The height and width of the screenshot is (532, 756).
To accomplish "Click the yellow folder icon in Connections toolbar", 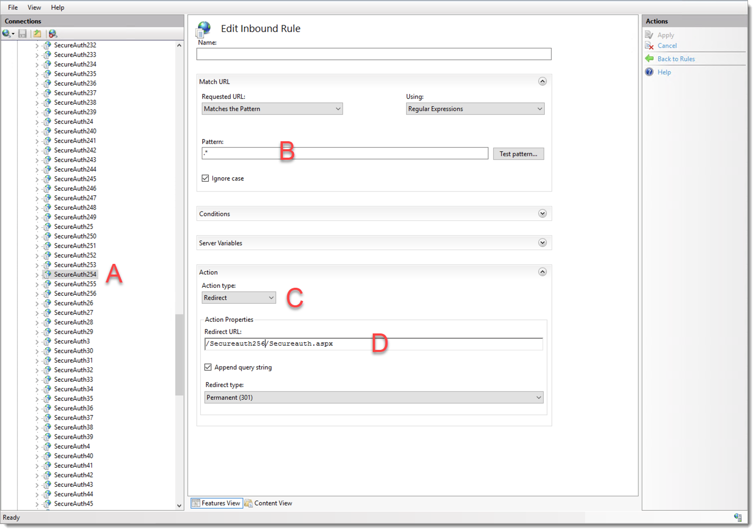I will [37, 33].
